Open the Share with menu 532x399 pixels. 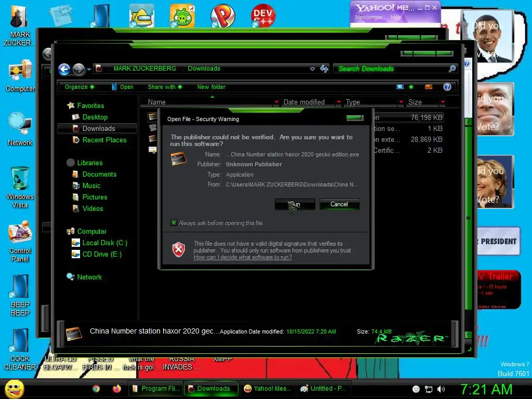(165, 87)
